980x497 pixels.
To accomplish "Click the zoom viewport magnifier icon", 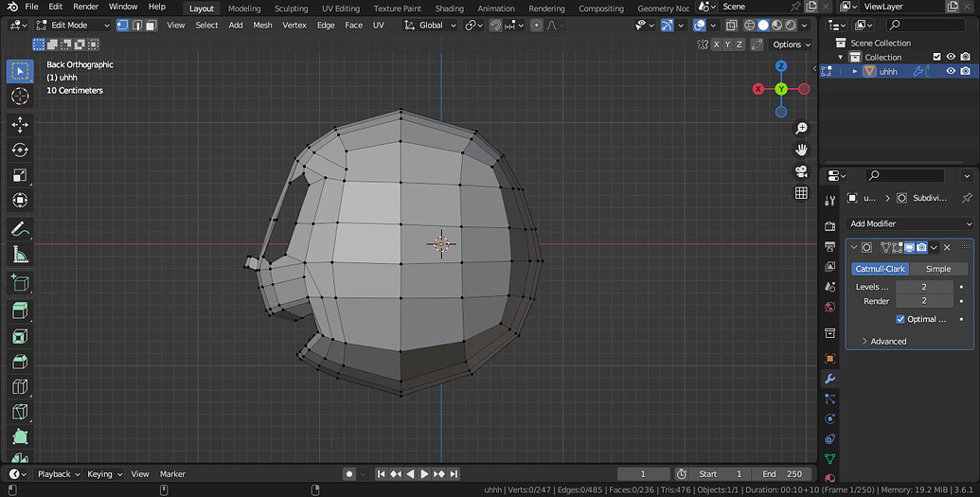I will tap(801, 128).
